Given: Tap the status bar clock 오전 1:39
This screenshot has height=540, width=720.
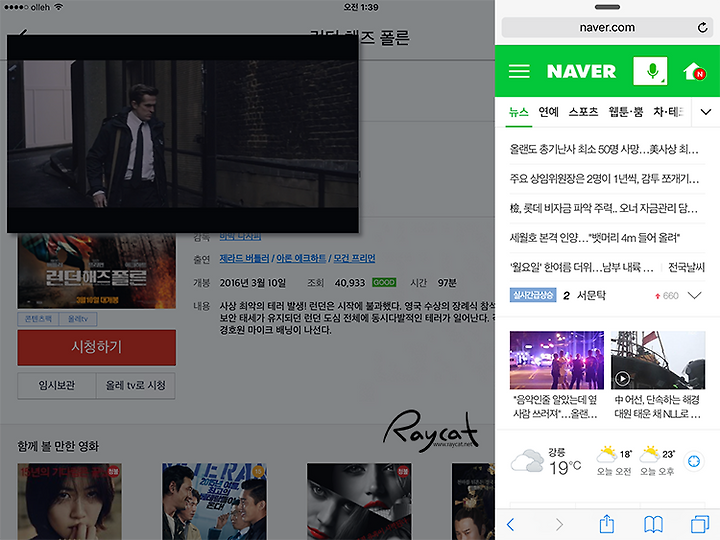Looking at the screenshot, I should pyautogui.click(x=361, y=7).
